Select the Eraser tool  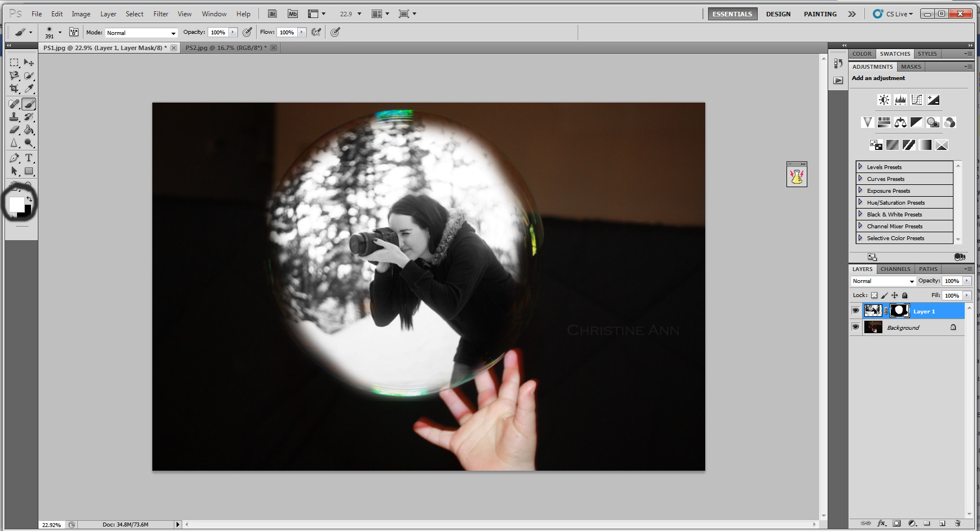point(14,130)
